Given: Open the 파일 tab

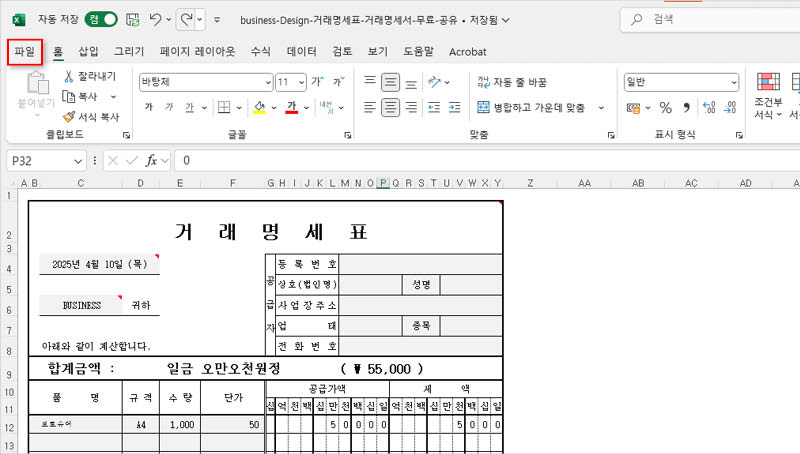Looking at the screenshot, I should tap(24, 52).
